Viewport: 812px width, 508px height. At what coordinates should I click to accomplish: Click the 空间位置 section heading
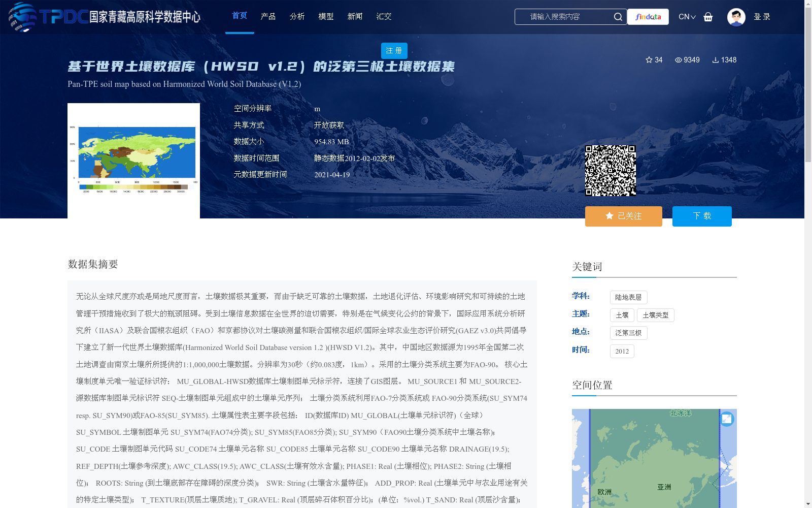coord(592,385)
